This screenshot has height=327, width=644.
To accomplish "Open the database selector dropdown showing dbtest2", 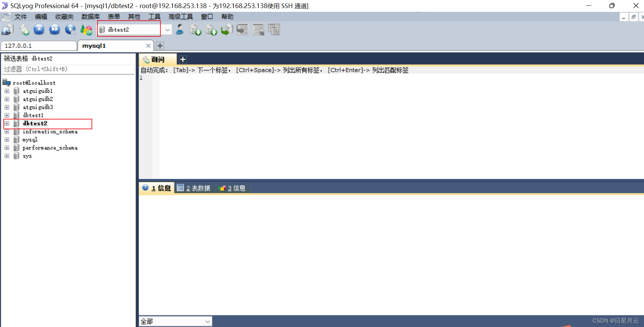I will (x=168, y=30).
